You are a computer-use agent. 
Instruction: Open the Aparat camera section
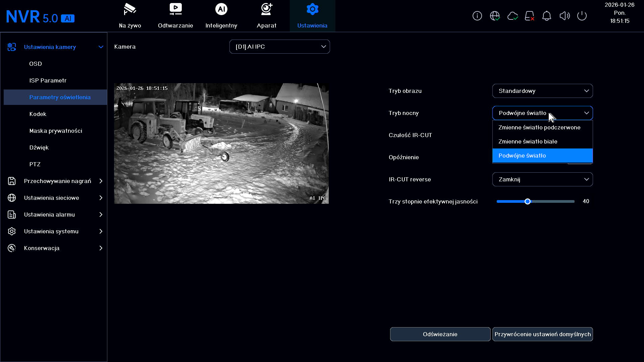click(x=267, y=16)
